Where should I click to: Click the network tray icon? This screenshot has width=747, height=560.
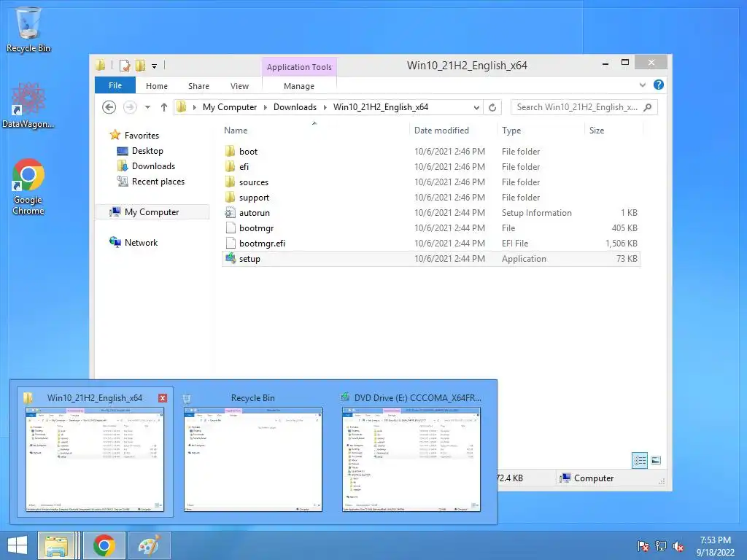[661, 546]
